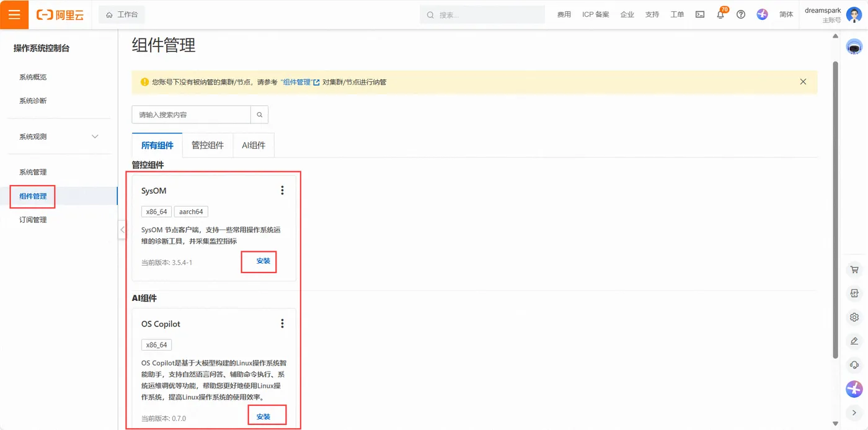Click the 请输入搜索内容 search field

191,115
